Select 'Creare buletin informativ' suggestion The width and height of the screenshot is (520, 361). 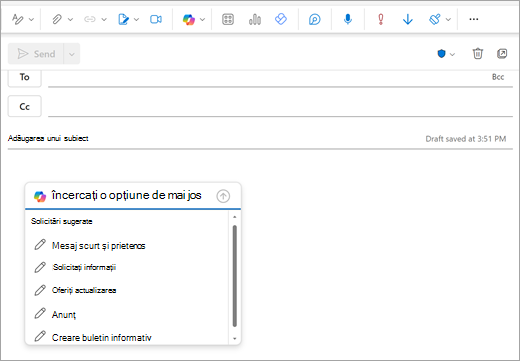point(93,337)
